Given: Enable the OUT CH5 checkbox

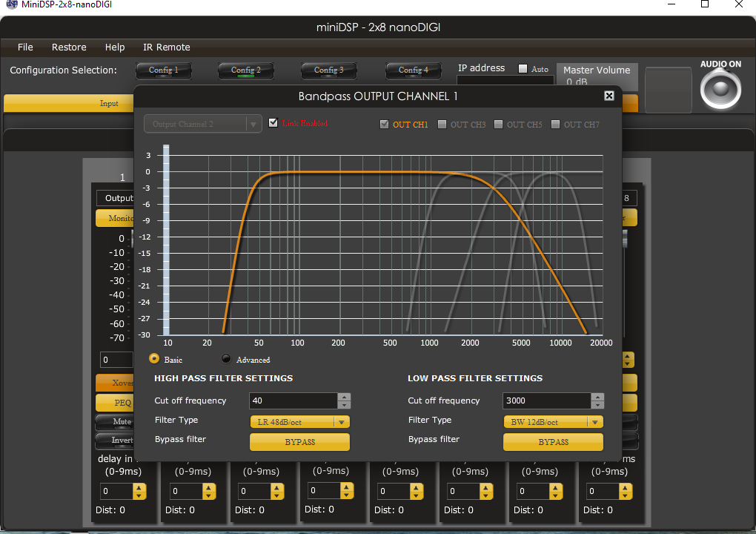Looking at the screenshot, I should click(x=499, y=124).
